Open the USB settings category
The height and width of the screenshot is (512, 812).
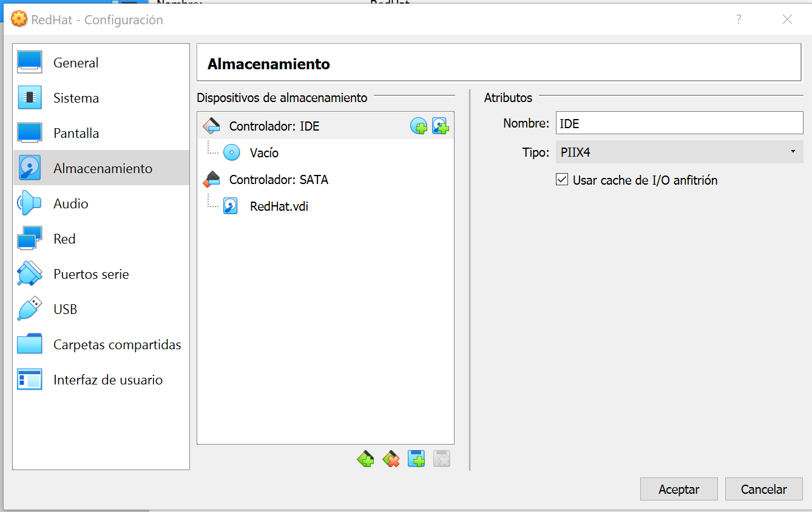click(x=101, y=309)
